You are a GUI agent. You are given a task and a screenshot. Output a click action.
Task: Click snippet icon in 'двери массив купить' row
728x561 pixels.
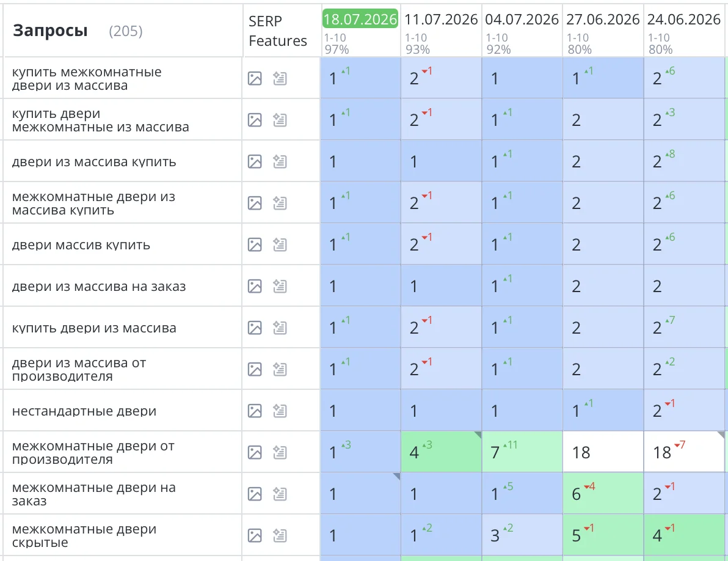click(x=280, y=244)
